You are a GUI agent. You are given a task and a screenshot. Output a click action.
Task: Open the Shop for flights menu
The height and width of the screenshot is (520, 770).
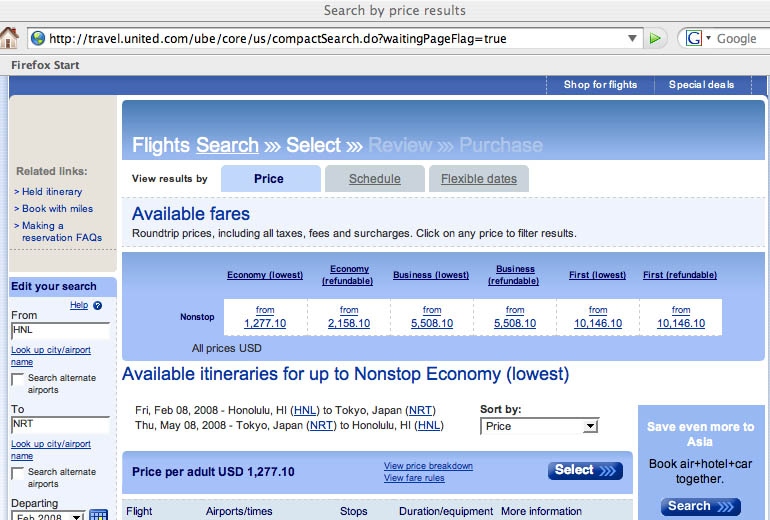point(600,85)
